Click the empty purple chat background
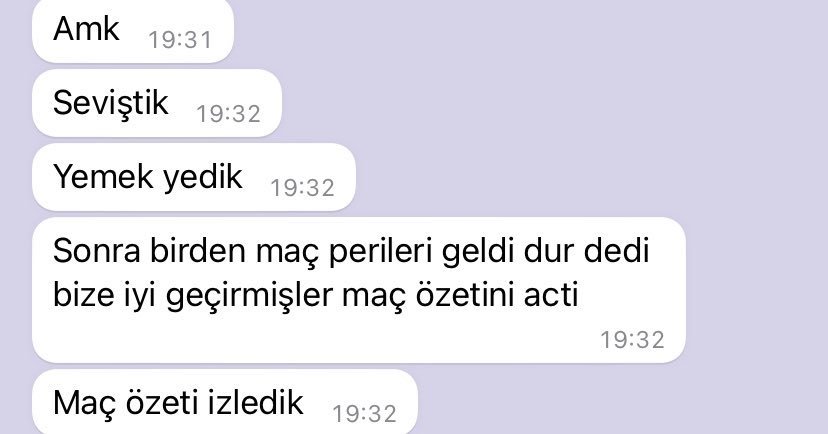 [x=607, y=106]
